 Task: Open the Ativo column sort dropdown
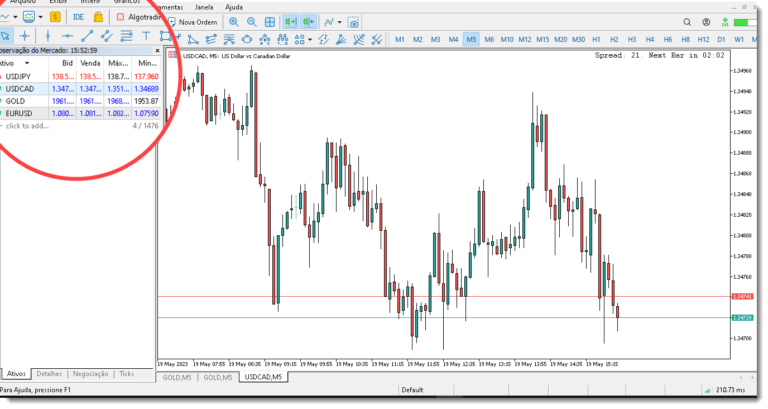click(x=26, y=63)
